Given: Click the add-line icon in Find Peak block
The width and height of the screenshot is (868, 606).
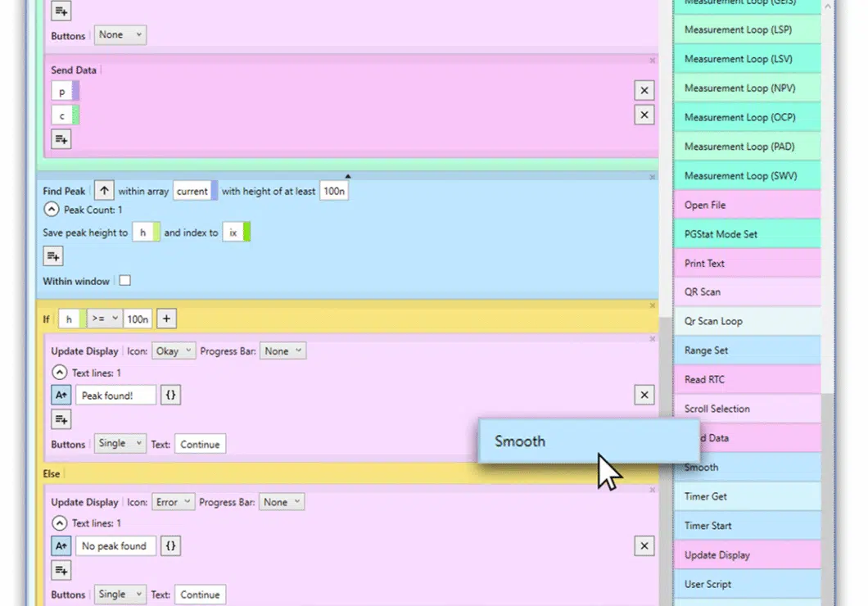Looking at the screenshot, I should 53,257.
